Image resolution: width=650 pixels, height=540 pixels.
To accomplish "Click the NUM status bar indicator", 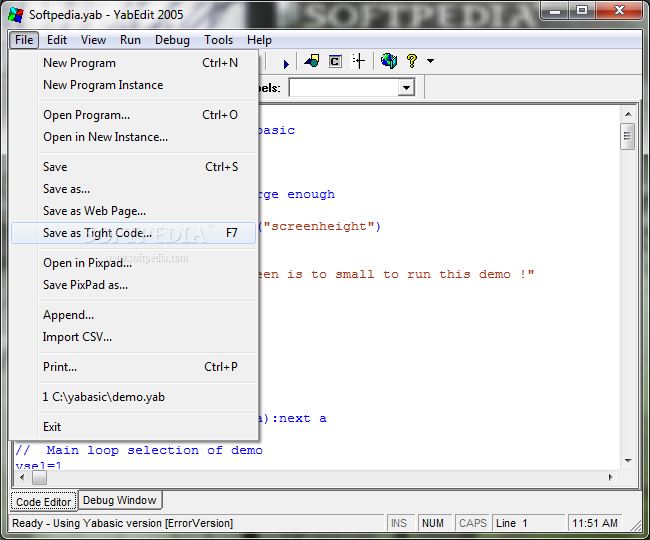I will [x=433, y=523].
